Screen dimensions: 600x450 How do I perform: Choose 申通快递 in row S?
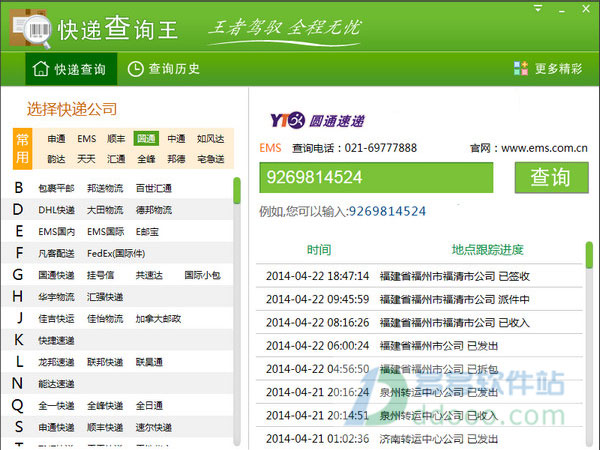point(56,428)
